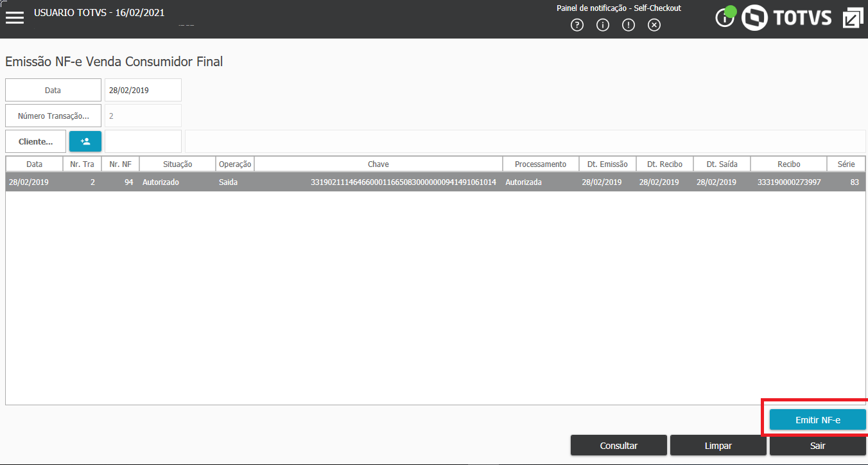
Task: Click the Painel de notificação - Self-Checkout label
Action: (619, 8)
